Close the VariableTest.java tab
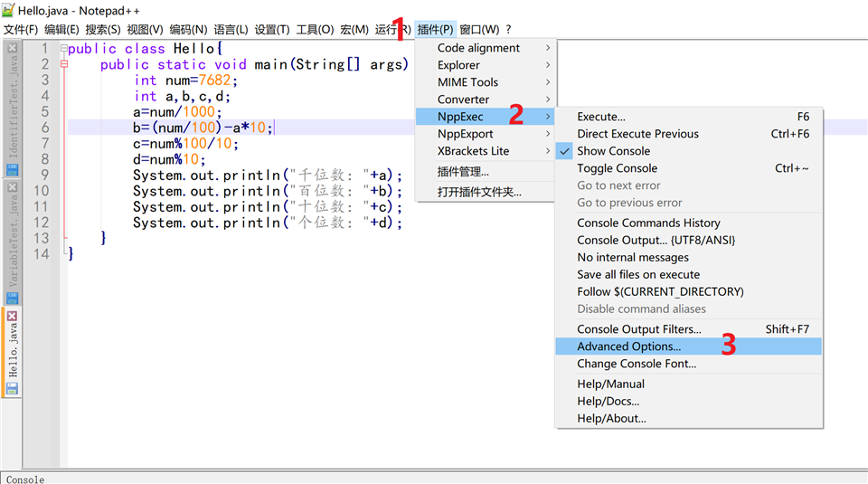 coord(12,187)
